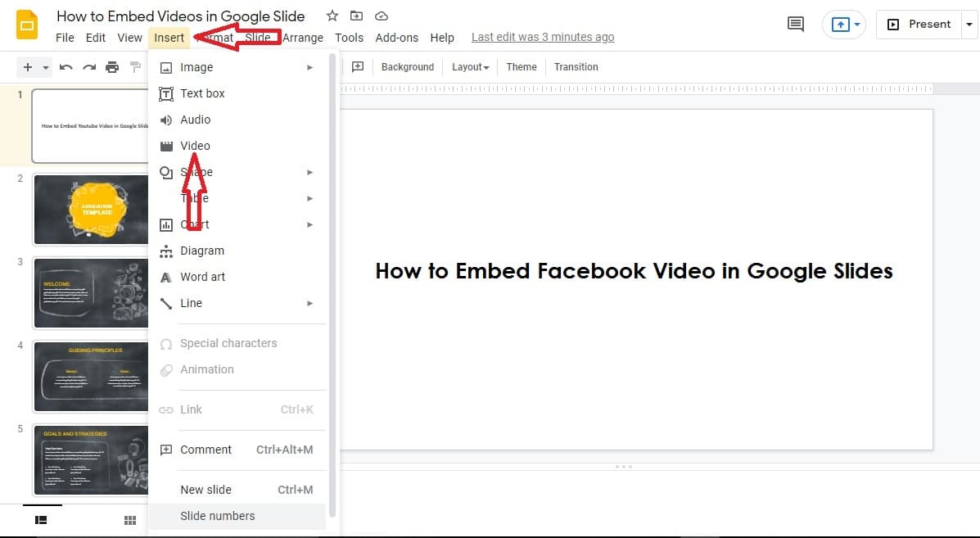Open the Theme panel
This screenshot has height=538, width=980.
522,67
